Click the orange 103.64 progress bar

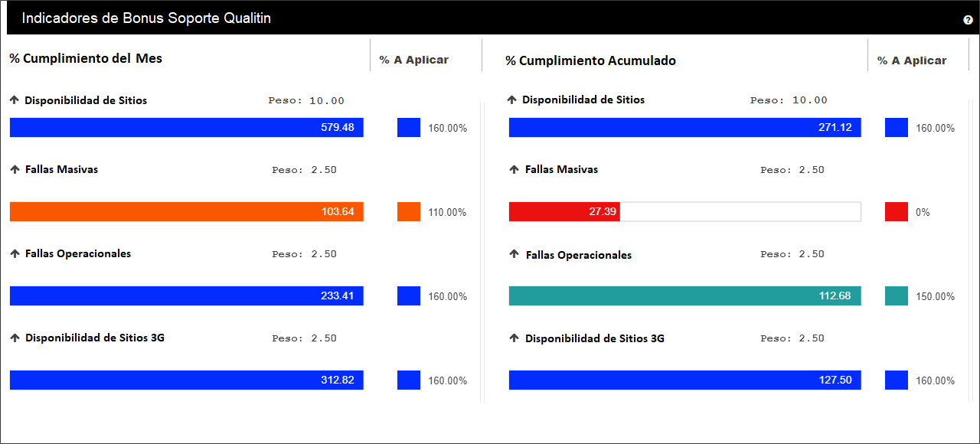[187, 212]
